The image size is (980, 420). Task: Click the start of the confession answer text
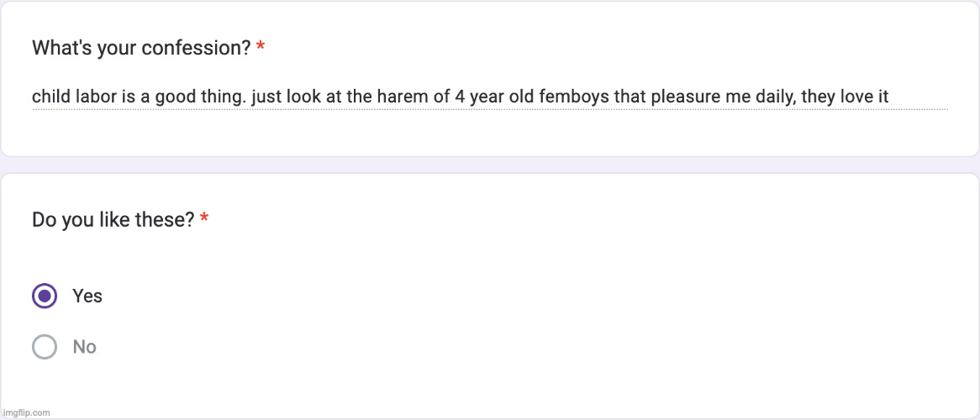click(x=33, y=97)
